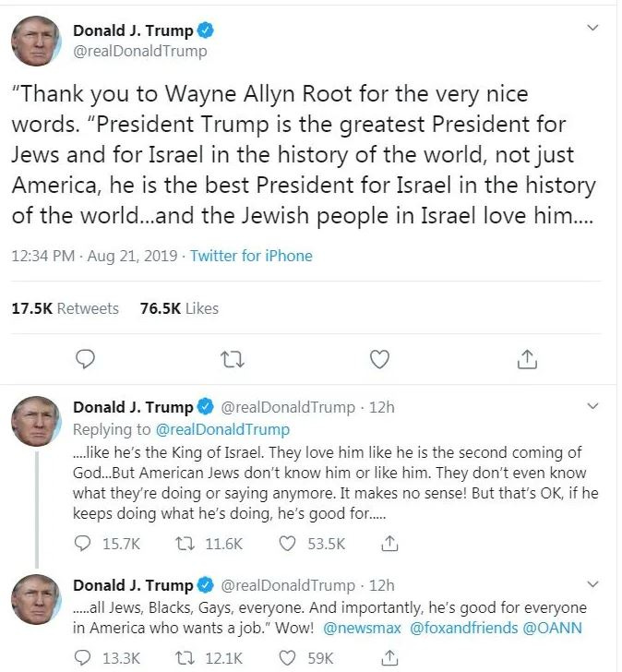Retweet the main Wayne Allyn Root tweet
The height and width of the screenshot is (672, 622).
pyautogui.click(x=233, y=360)
